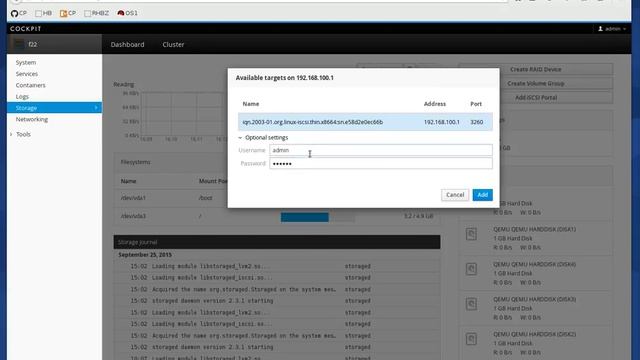
Task: Expand the Tools sidebar group
Action: tap(20, 134)
